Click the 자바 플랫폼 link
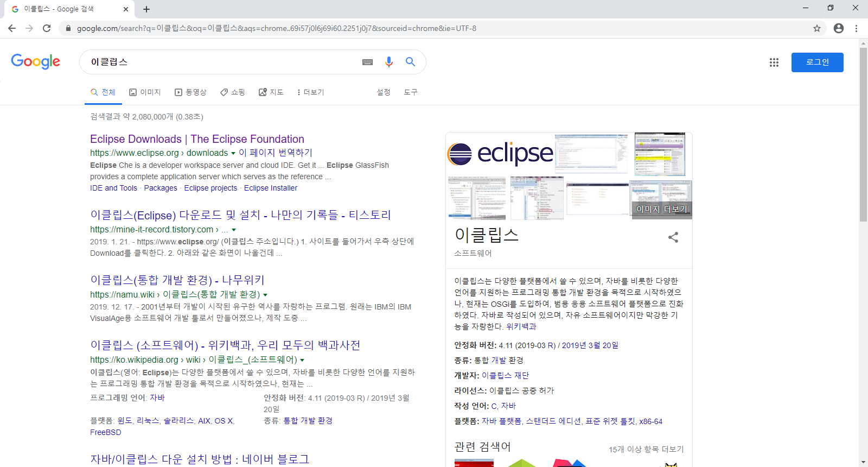Screen dimensions: 868x467 tap(501, 421)
